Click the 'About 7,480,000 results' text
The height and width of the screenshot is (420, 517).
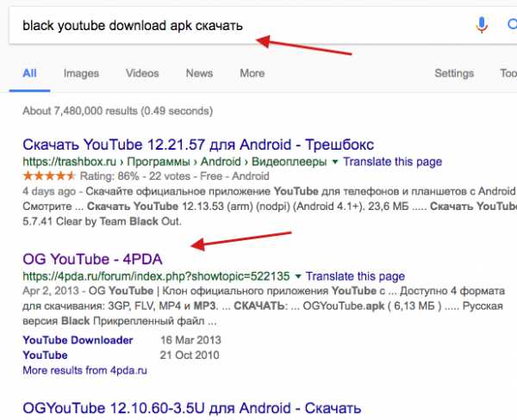[x=117, y=111]
